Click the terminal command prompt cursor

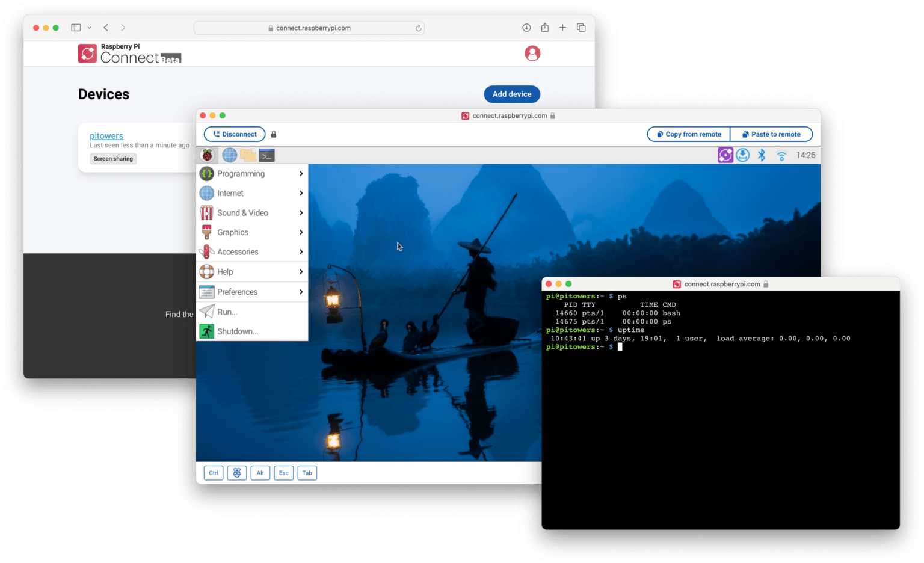tap(620, 347)
